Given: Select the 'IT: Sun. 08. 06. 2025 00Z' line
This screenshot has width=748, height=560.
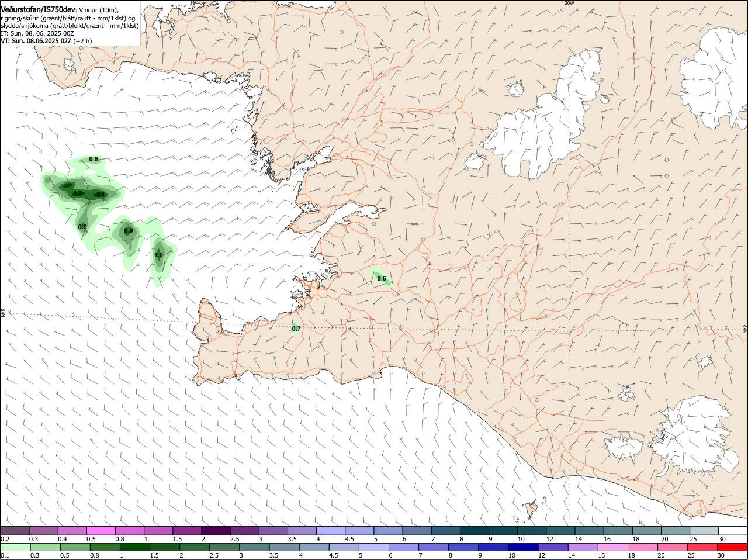Looking at the screenshot, I should [37, 33].
